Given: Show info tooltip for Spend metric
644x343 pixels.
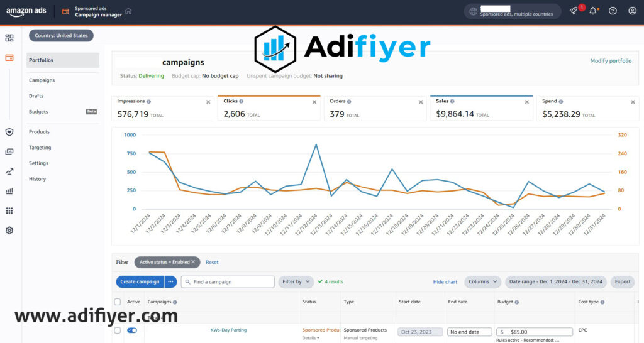Looking at the screenshot, I should [560, 101].
